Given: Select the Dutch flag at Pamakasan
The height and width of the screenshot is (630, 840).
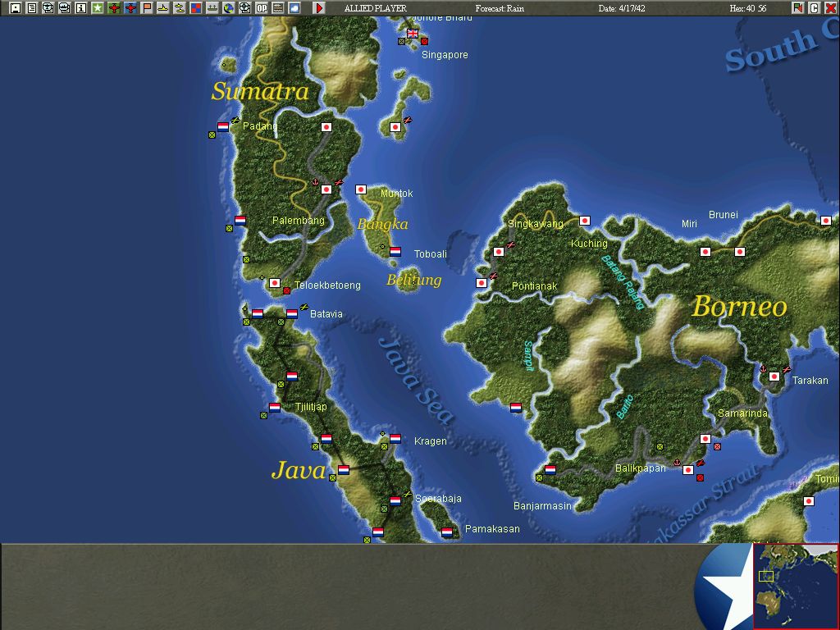Looking at the screenshot, I should 447,532.
